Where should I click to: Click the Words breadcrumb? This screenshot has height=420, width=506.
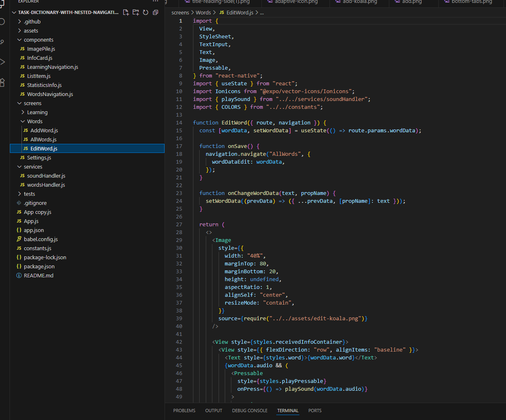pos(203,13)
